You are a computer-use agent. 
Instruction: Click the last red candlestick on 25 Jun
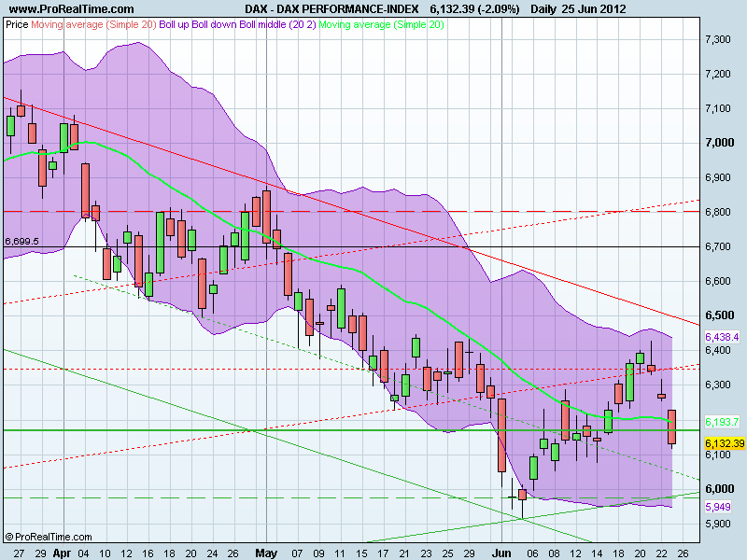tap(671, 427)
